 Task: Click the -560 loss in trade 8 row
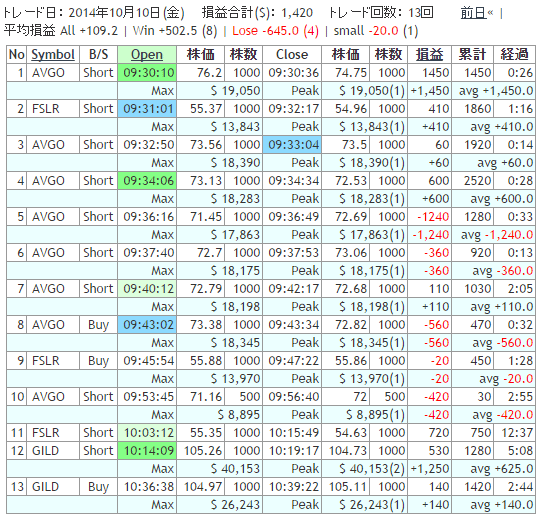[430, 325]
